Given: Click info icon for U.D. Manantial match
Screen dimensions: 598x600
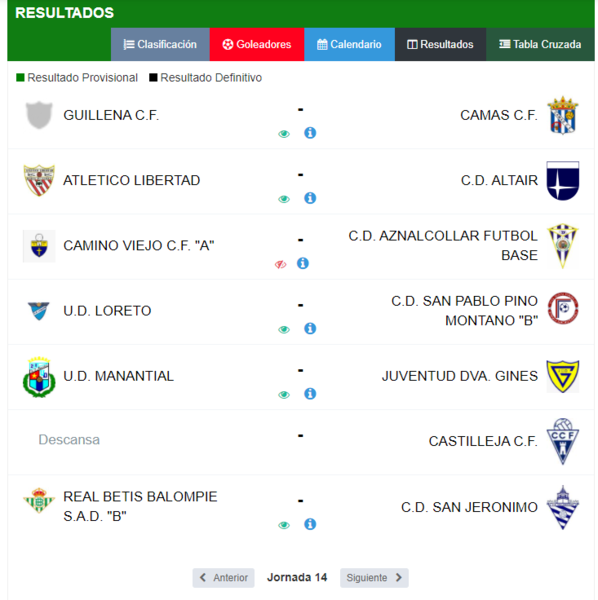Looking at the screenshot, I should click(x=310, y=393).
